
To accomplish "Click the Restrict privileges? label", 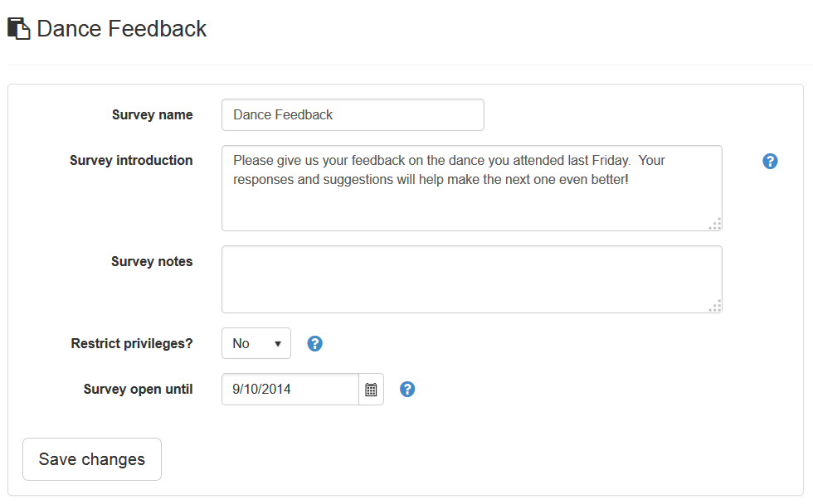I will [132, 343].
